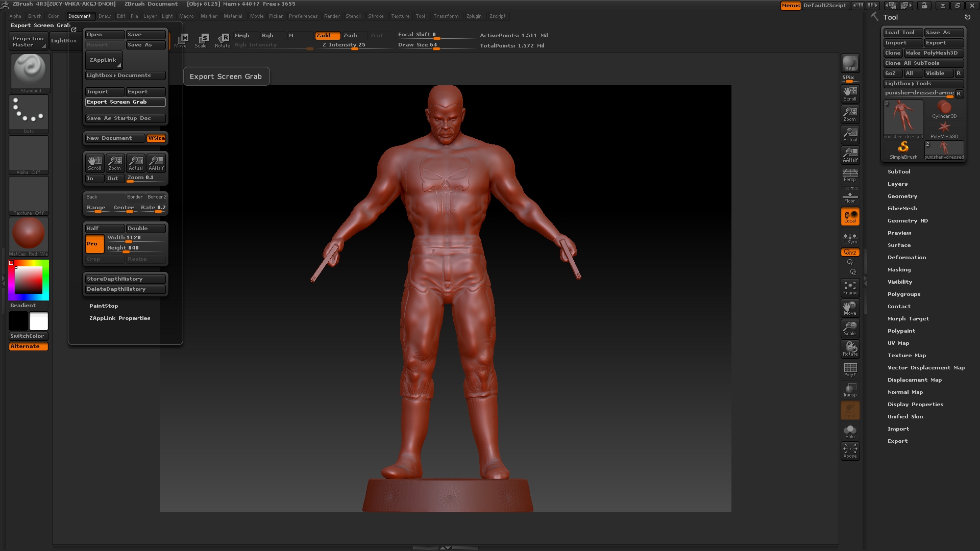980x551 pixels.
Task: Click the AAHalf icon in Document palette
Action: click(156, 163)
